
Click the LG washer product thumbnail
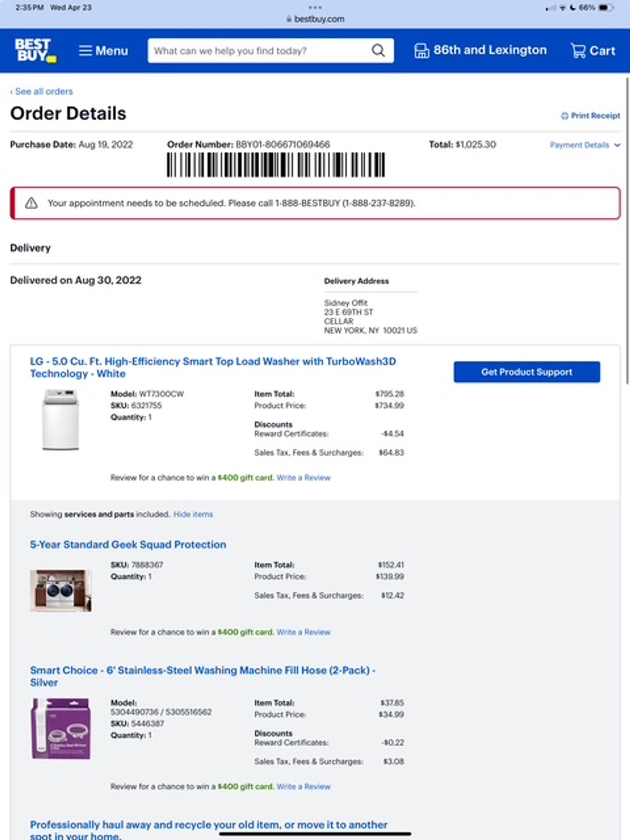pos(61,420)
